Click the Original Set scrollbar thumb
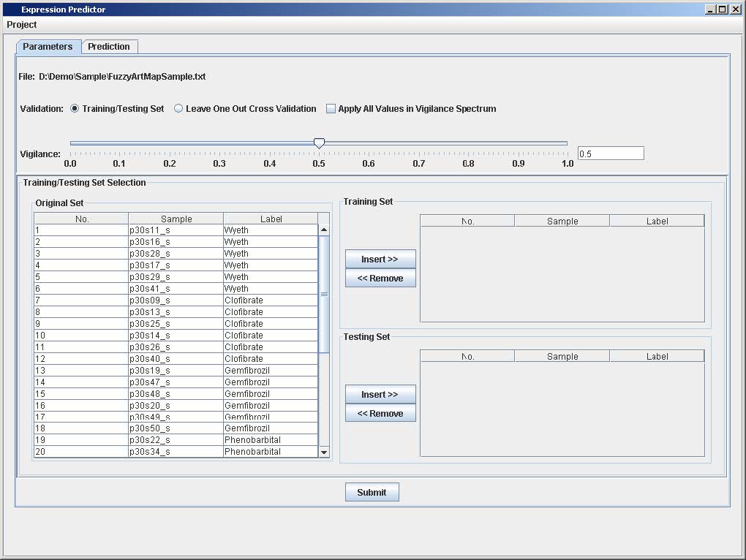Viewport: 746px width, 560px height. click(x=324, y=295)
